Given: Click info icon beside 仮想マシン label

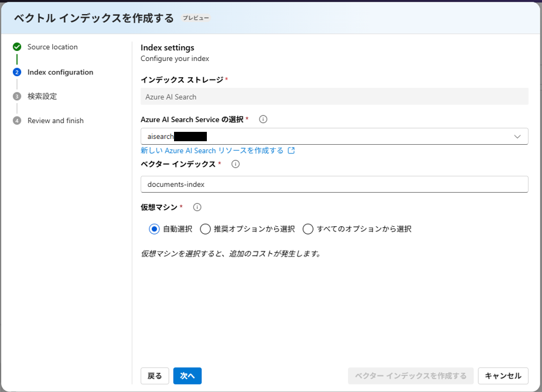Looking at the screenshot, I should click(197, 207).
